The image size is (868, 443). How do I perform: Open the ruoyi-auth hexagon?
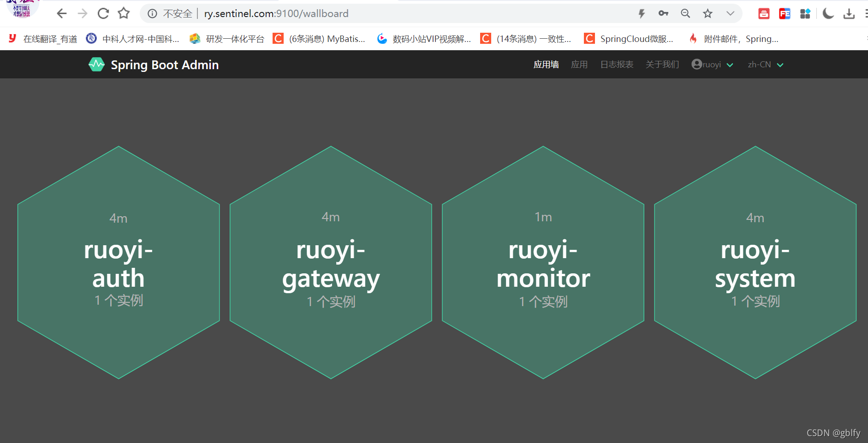click(x=119, y=262)
